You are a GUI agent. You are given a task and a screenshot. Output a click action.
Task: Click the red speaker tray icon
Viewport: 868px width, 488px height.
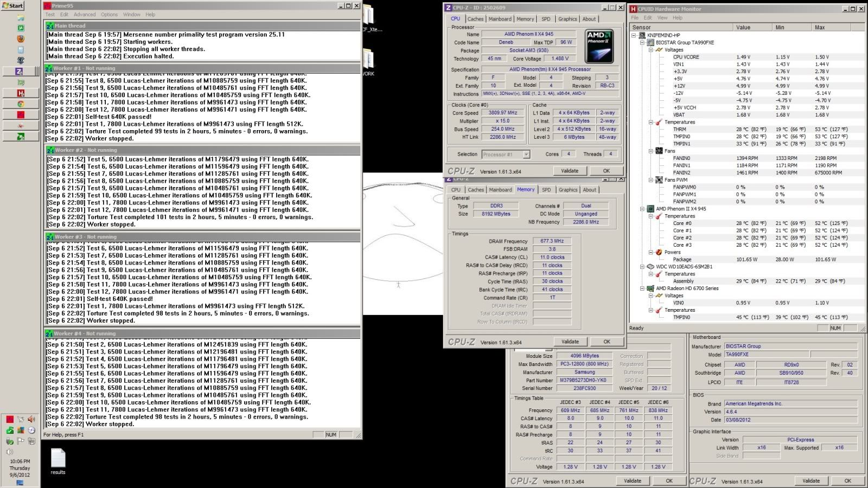[x=31, y=419]
